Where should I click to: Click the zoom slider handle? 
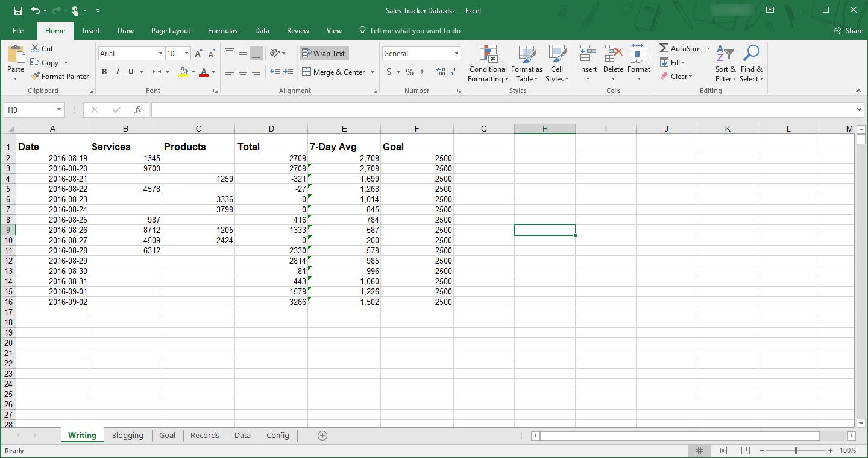tap(796, 451)
